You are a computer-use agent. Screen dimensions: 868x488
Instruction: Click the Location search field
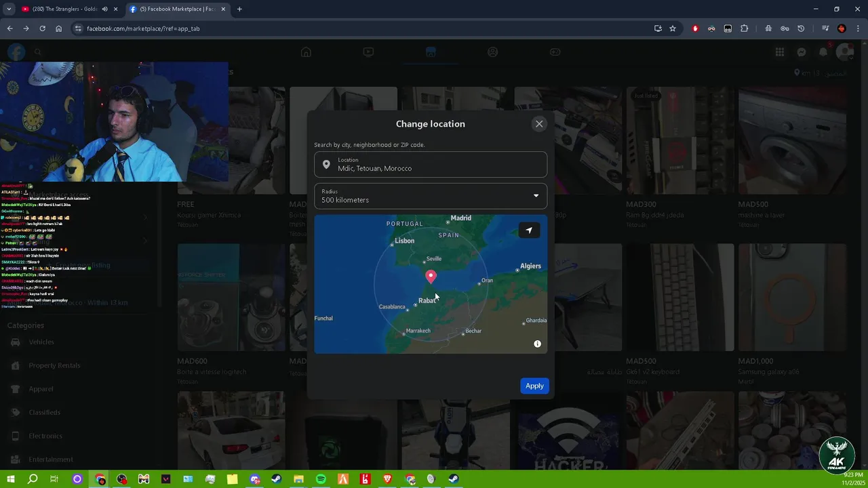coord(431,165)
